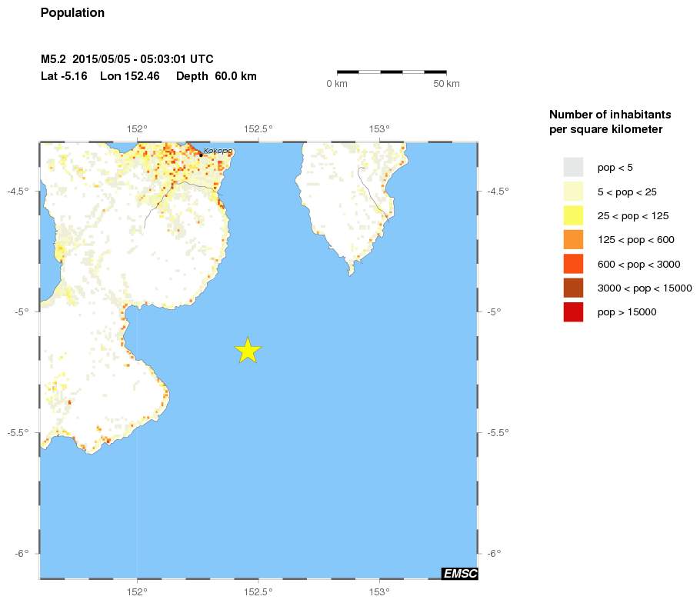This screenshot has height=603, width=700.
Task: Click the red 'pop > 15000' legend swatch
Action: click(x=573, y=312)
